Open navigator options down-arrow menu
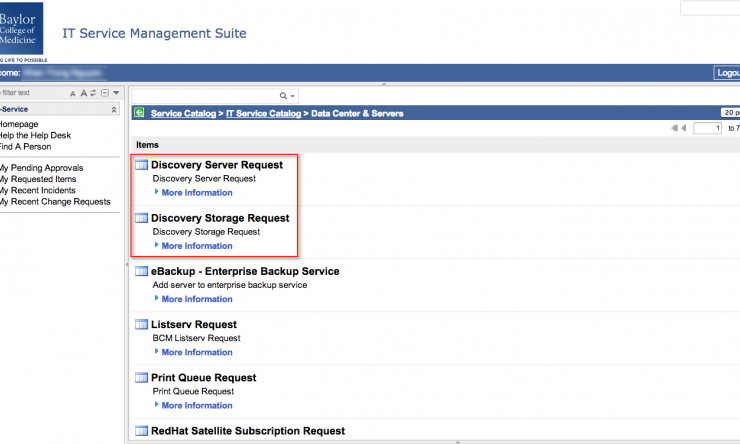Image resolution: width=740 pixels, height=444 pixels. click(116, 93)
